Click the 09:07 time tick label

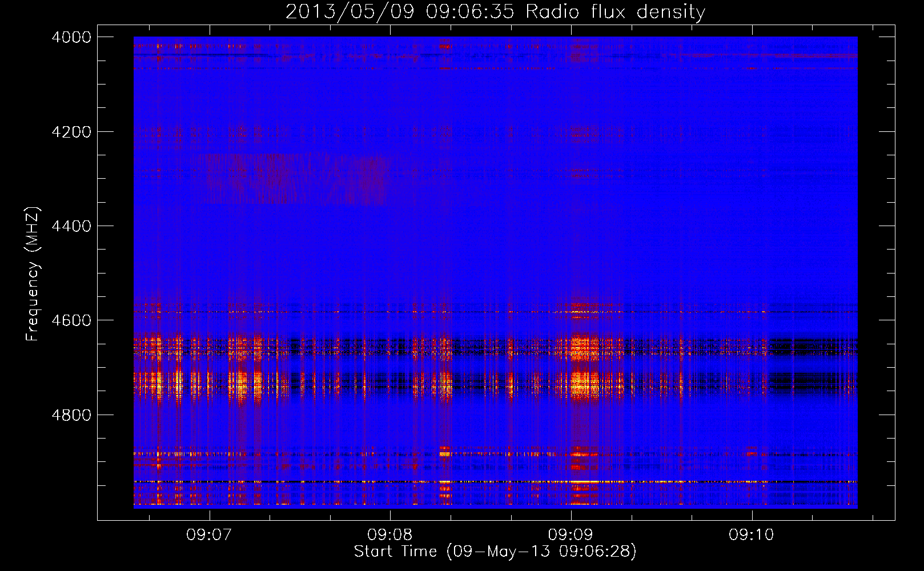coord(209,534)
